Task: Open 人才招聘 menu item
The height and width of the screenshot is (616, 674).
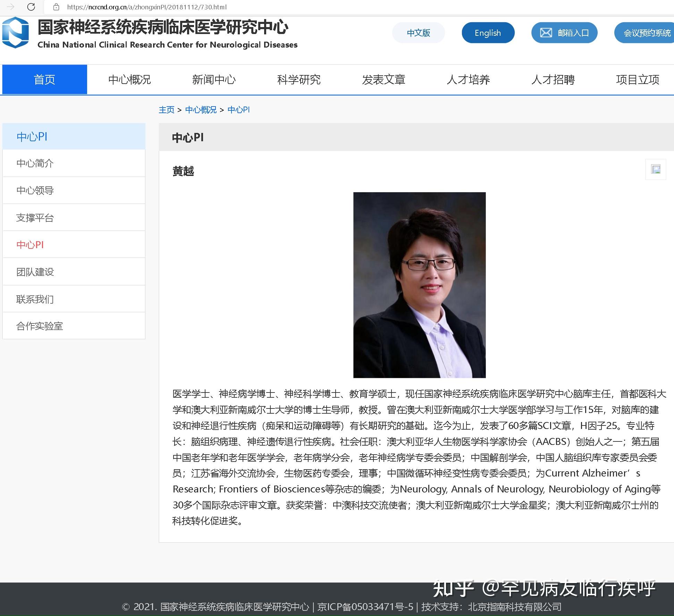Action: point(553,79)
